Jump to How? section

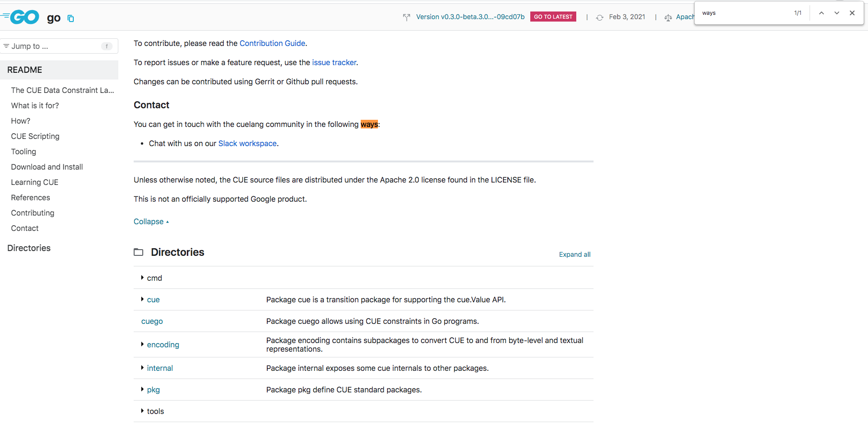[x=21, y=121]
